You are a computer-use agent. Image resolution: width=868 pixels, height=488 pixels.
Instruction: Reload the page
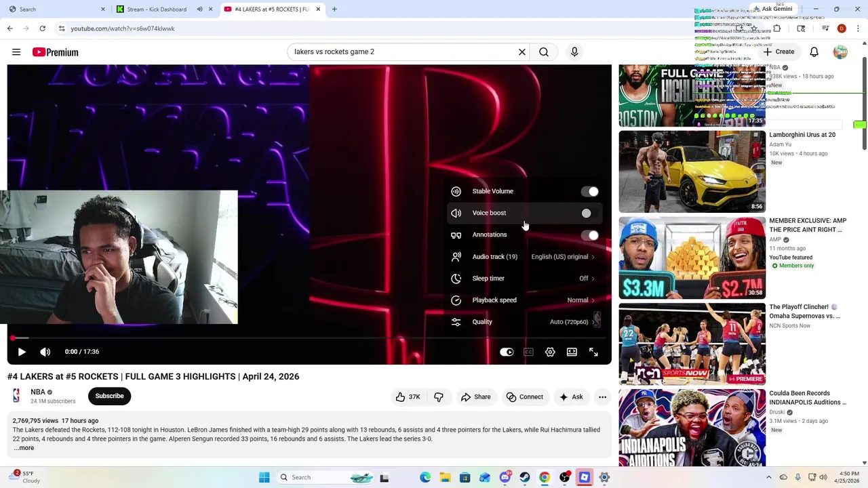tap(42, 28)
